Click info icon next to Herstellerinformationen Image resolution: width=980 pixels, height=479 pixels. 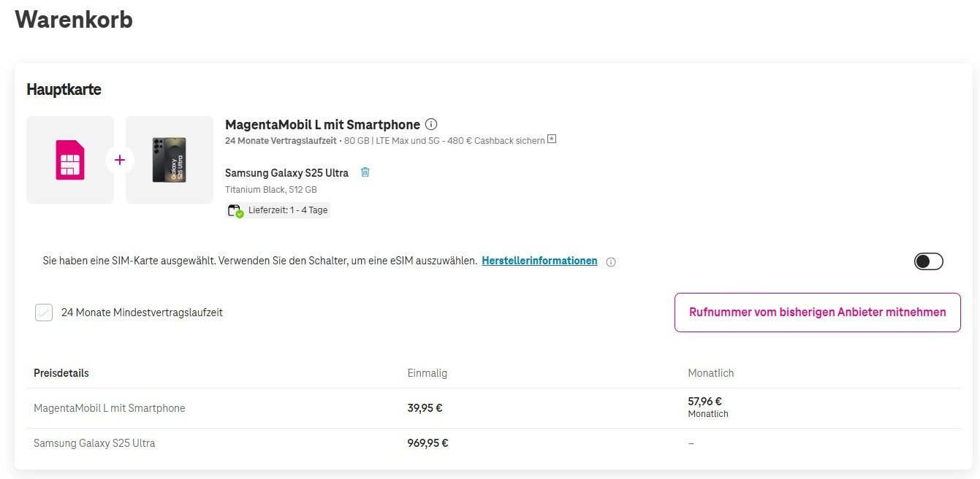click(611, 262)
